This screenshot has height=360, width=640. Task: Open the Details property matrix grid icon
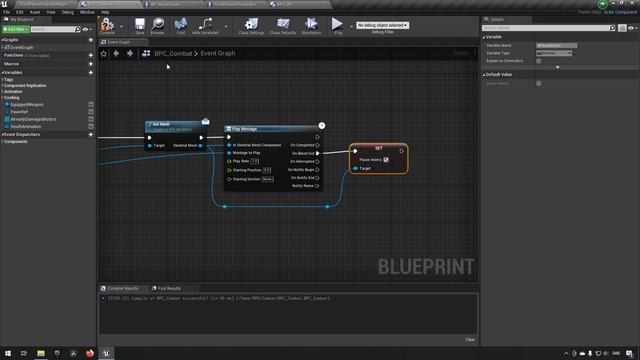(622, 28)
